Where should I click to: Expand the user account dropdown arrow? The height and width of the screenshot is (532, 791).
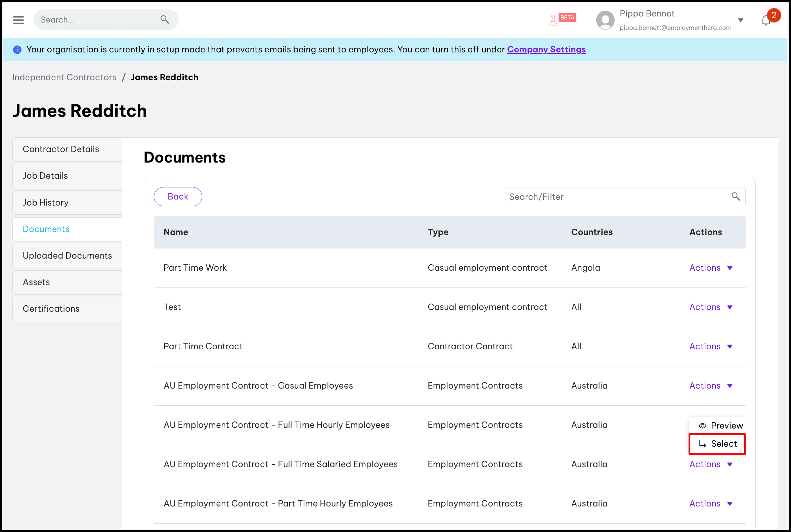740,20
